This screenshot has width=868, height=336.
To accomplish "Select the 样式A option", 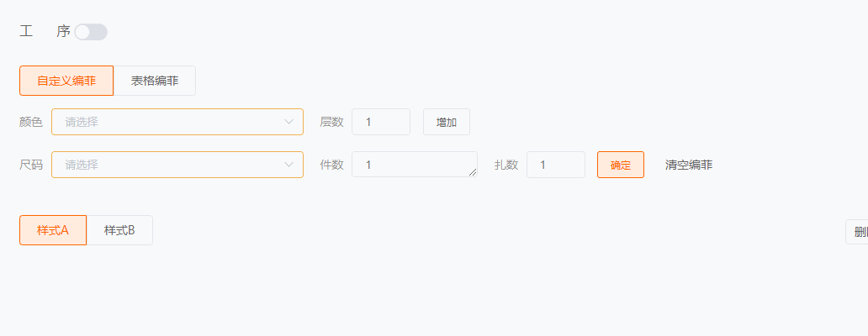I will tap(53, 230).
